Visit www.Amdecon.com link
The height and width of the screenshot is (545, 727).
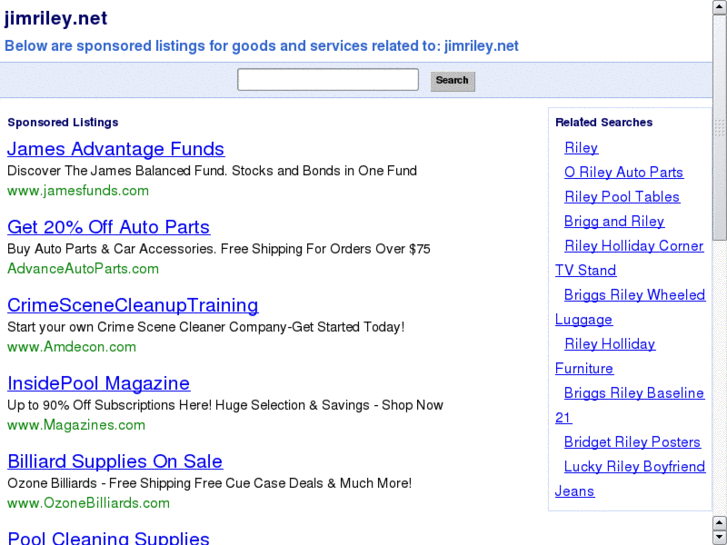[x=72, y=347]
